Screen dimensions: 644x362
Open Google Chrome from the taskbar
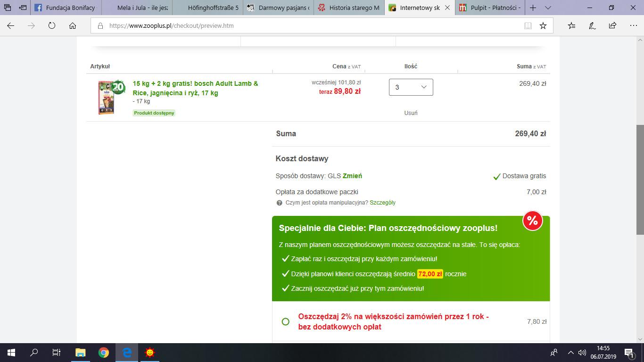click(x=104, y=353)
